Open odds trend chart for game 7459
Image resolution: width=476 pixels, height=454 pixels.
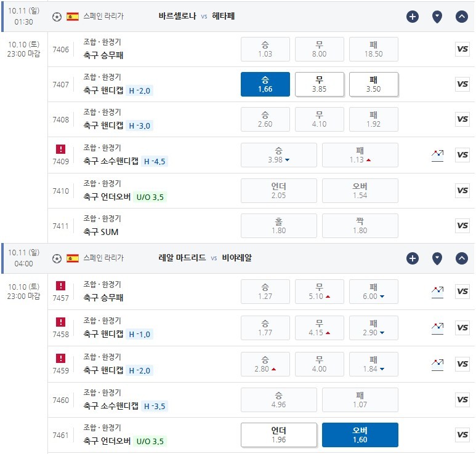[437, 364]
